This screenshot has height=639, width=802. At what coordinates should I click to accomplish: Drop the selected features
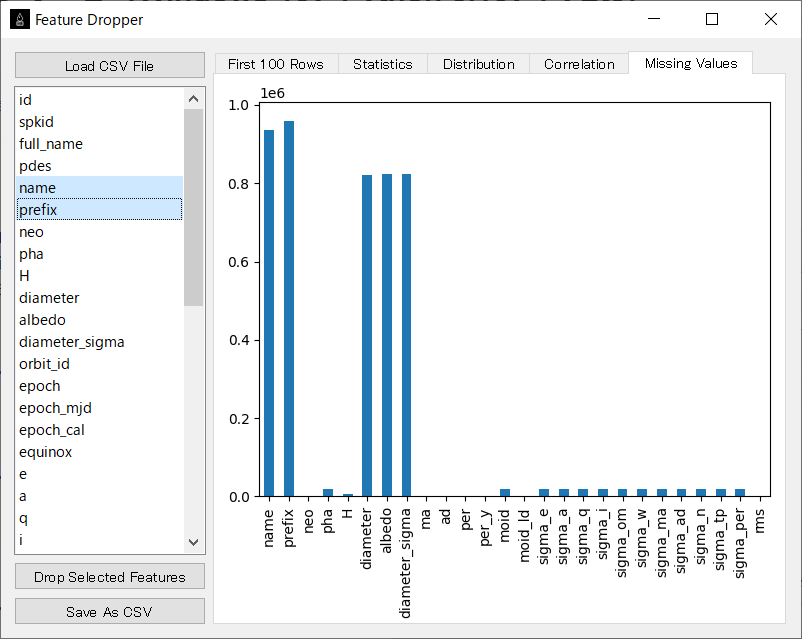[109, 577]
